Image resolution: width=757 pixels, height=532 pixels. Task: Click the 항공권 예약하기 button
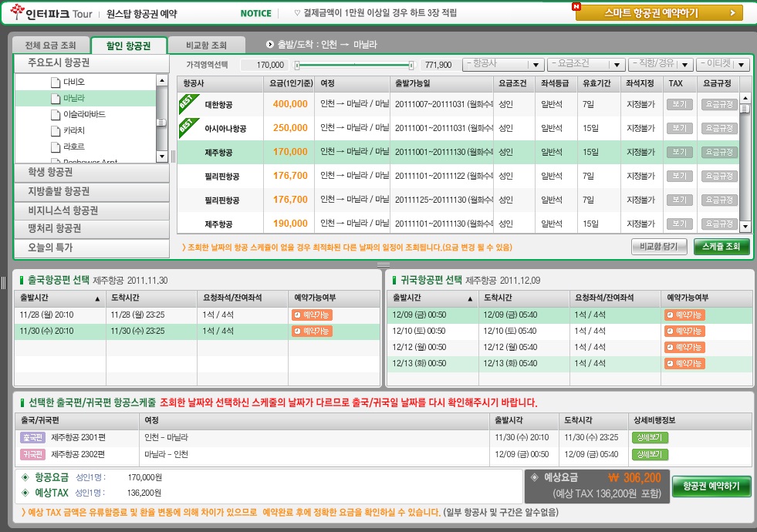711,487
